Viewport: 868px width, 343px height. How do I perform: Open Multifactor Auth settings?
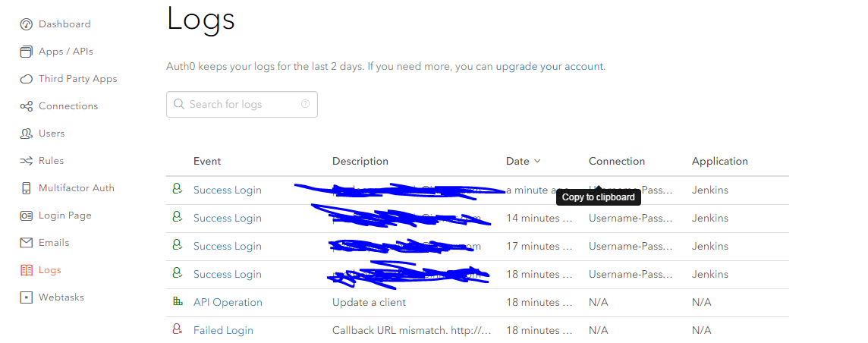77,188
